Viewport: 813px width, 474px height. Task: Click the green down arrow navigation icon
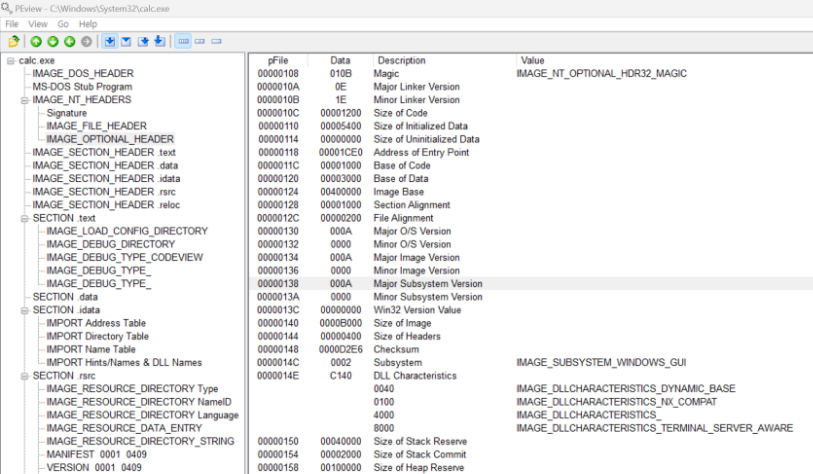click(53, 41)
